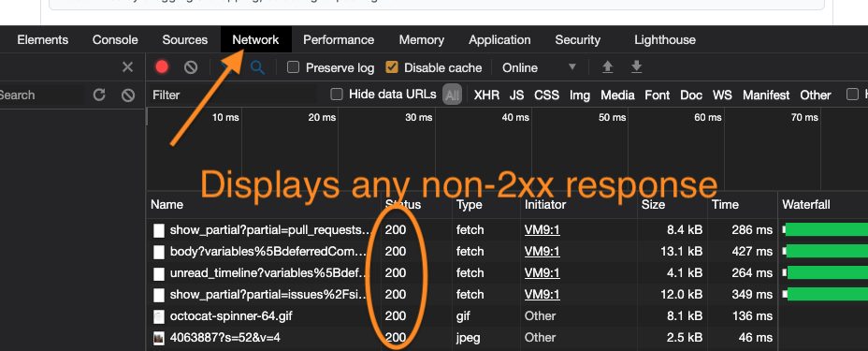Select the 4063887?s=52&v=4 request

[x=224, y=338]
